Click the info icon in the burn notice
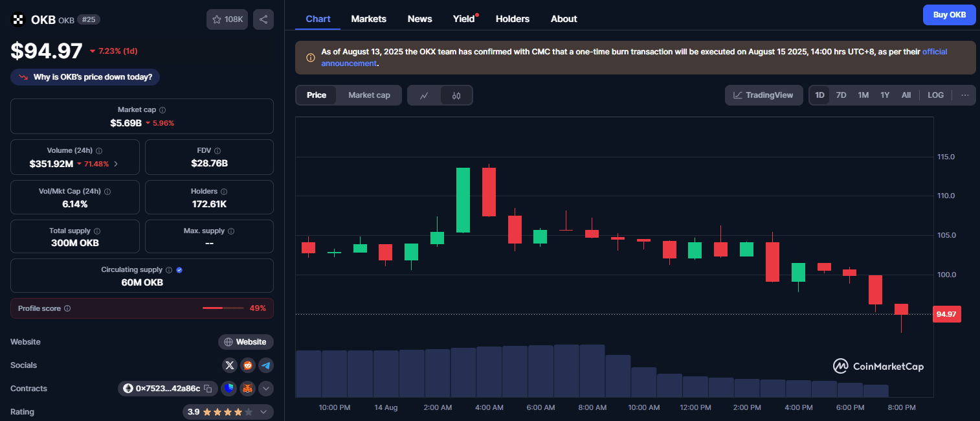This screenshot has width=980, height=421. pos(311,58)
